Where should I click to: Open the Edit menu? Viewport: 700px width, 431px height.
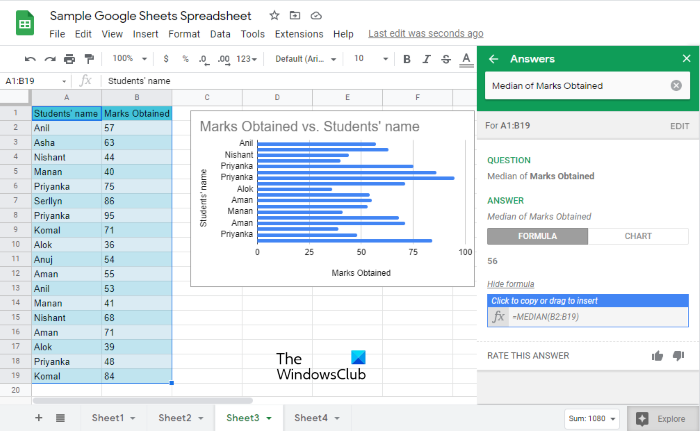(83, 34)
